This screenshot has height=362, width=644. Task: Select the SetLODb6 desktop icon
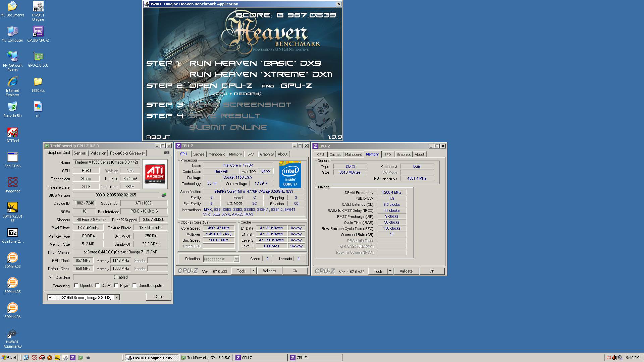[x=12, y=160]
